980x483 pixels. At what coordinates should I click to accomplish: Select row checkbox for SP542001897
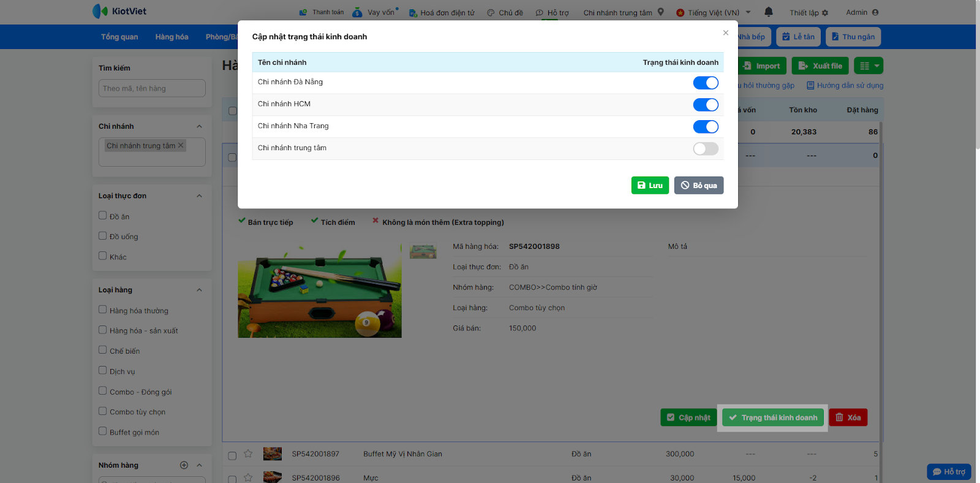(x=232, y=455)
